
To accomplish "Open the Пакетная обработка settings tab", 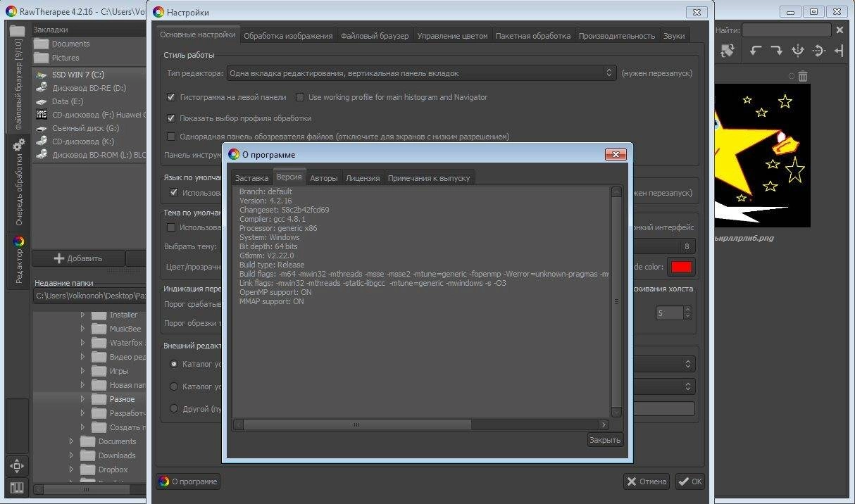I will tap(533, 36).
